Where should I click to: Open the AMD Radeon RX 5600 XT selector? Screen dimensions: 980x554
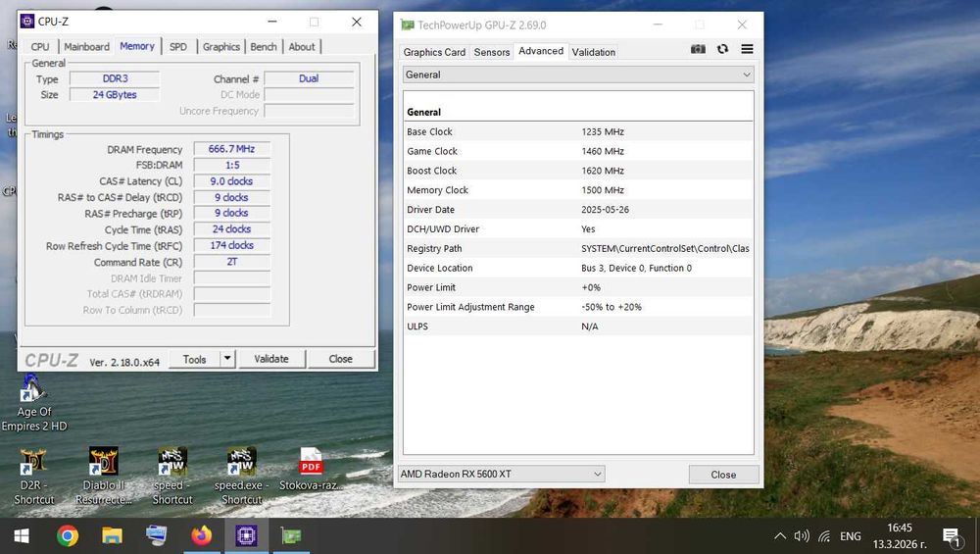point(502,474)
